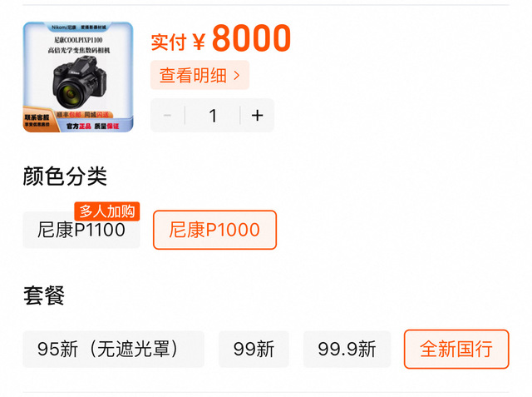Select the 尼康P1100 model option
This screenshot has height=397, width=532.
point(81,230)
